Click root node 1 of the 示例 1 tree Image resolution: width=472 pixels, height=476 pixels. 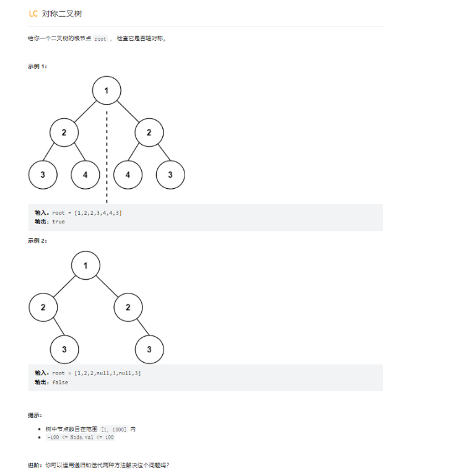click(x=107, y=90)
